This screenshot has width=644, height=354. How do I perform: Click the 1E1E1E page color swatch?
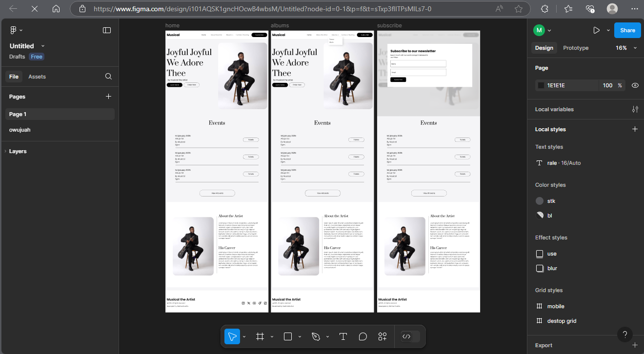pos(541,85)
